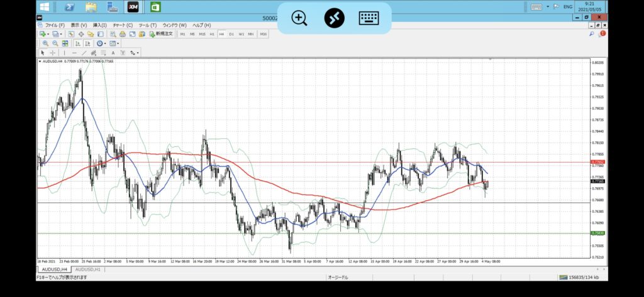The image size is (644, 297).
Task: Select the Vertical Line drawing tool
Action: coord(65,53)
